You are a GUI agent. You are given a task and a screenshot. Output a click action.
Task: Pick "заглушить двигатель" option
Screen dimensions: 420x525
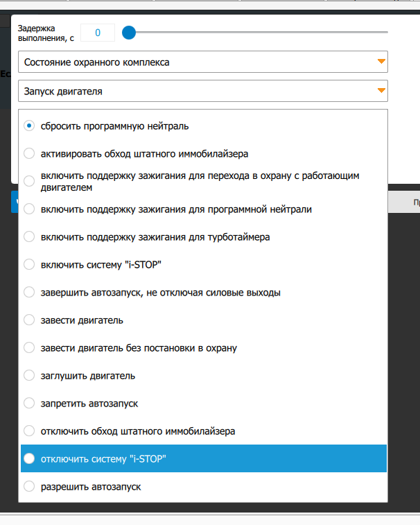tap(29, 375)
